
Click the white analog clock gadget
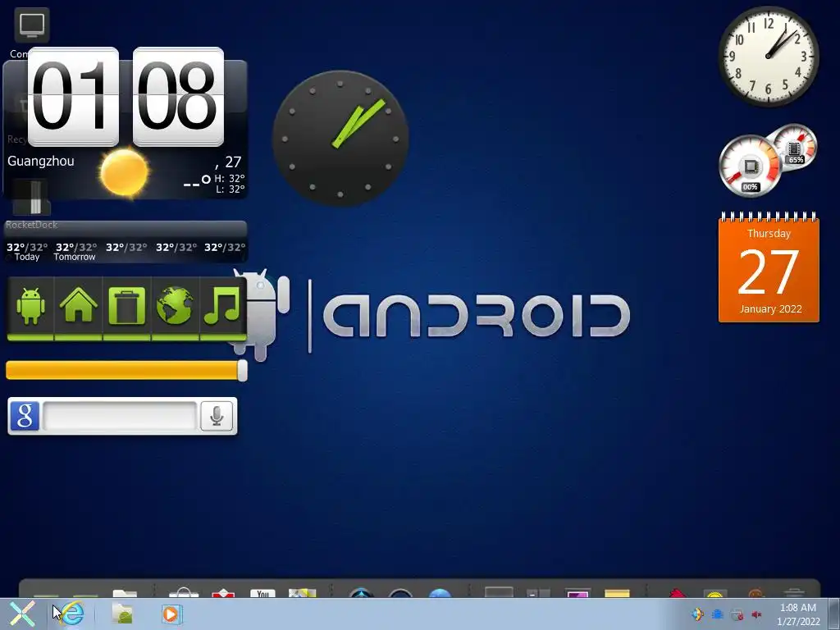coord(768,57)
